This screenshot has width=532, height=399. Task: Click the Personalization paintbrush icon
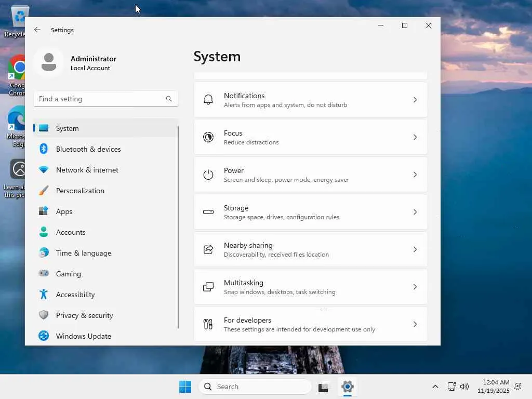click(x=44, y=190)
